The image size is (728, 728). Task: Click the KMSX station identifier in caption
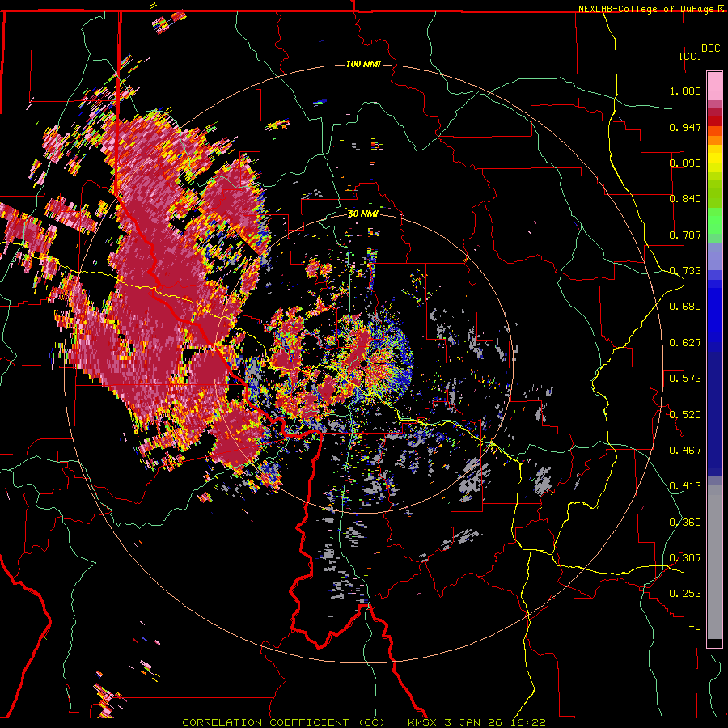423,722
